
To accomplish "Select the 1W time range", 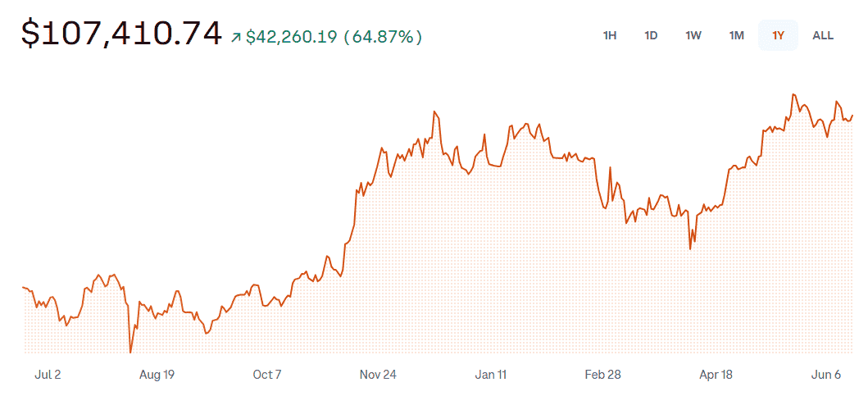I will 693,35.
